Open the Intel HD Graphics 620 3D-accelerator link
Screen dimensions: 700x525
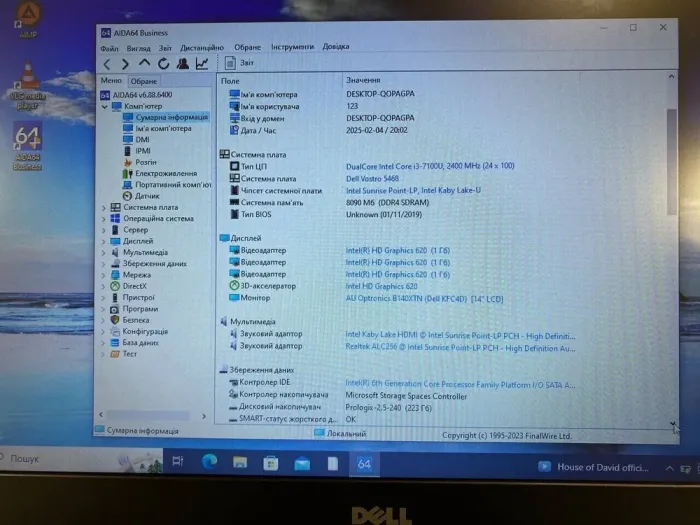[381, 287]
